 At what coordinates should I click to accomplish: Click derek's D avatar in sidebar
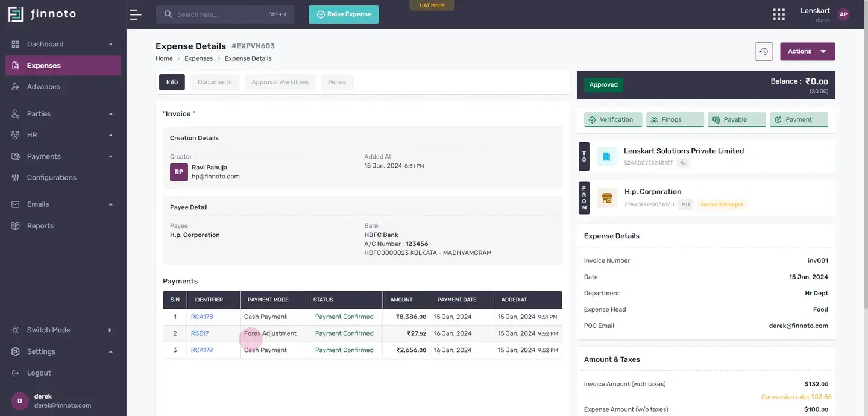click(20, 401)
